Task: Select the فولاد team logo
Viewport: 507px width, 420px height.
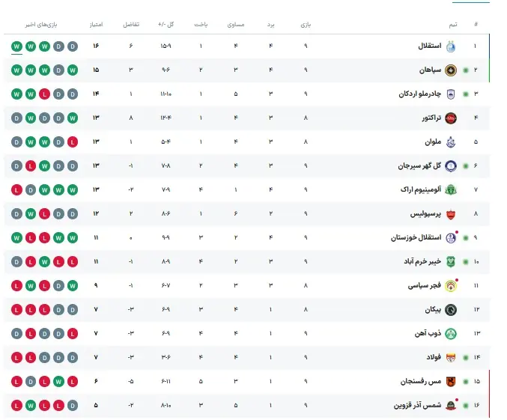Action: click(450, 358)
